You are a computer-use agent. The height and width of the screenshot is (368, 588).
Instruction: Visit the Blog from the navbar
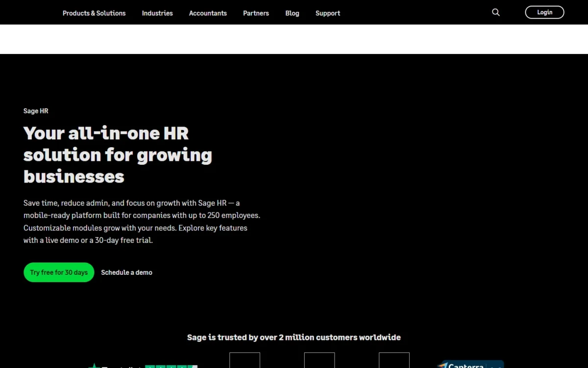[x=292, y=13]
